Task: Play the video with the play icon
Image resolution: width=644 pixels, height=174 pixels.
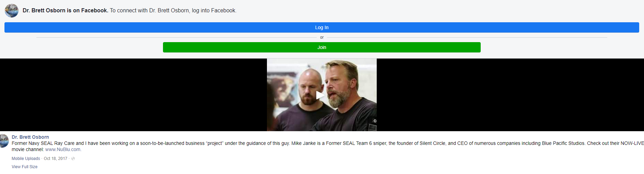Action: 320,95
